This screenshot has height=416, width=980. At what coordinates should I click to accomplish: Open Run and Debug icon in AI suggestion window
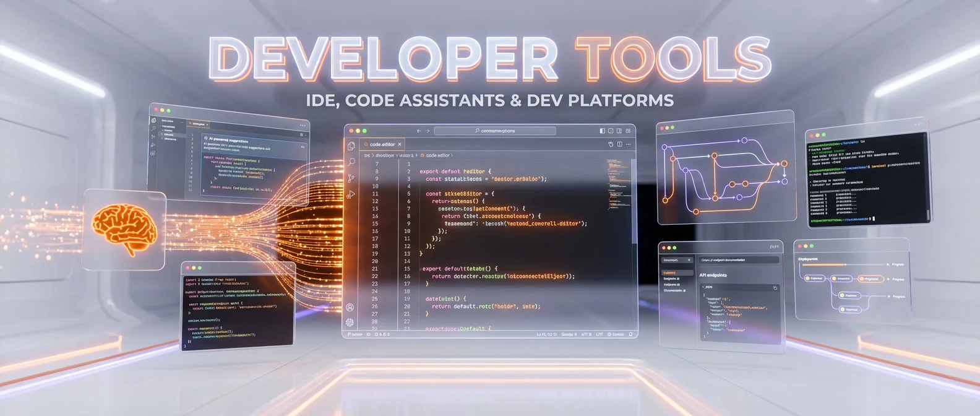click(153, 145)
